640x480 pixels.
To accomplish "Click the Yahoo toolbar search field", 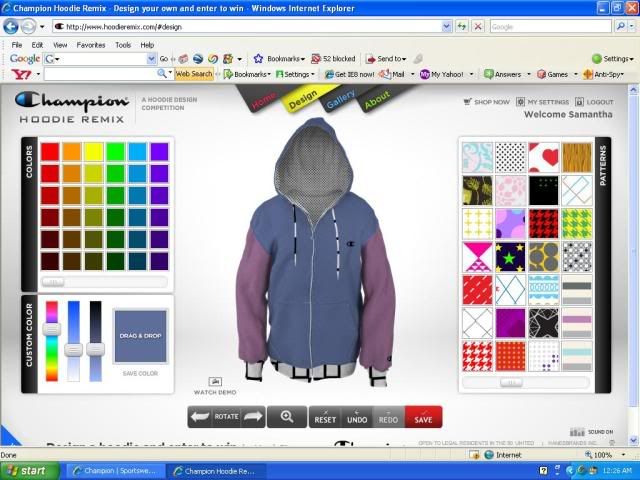I will pyautogui.click(x=100, y=74).
